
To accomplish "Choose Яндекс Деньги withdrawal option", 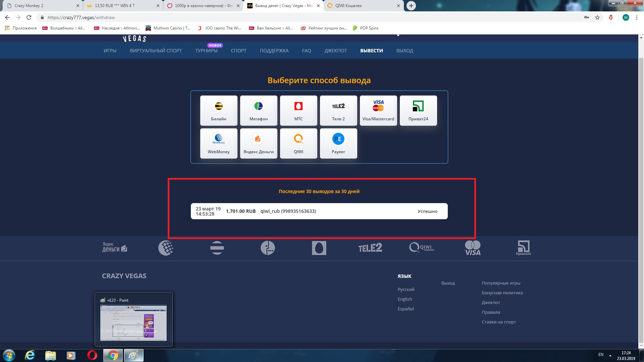I will coord(259,143).
